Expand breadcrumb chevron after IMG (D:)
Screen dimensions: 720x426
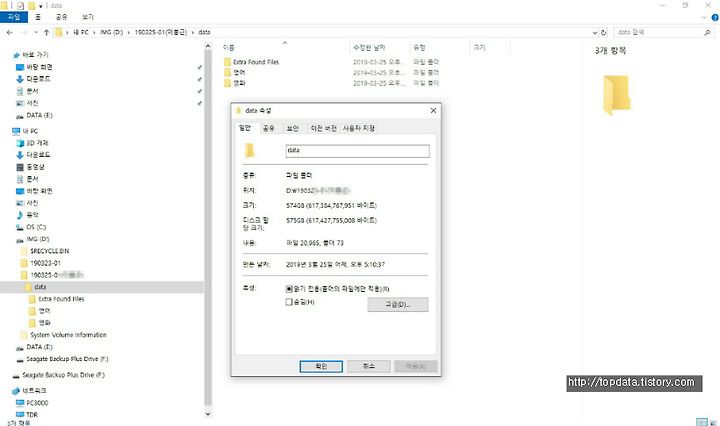pos(129,33)
